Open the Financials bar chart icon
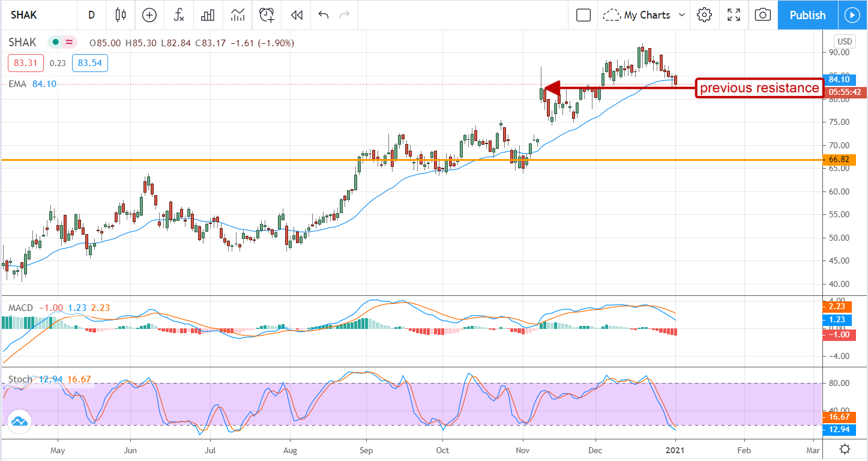 208,15
